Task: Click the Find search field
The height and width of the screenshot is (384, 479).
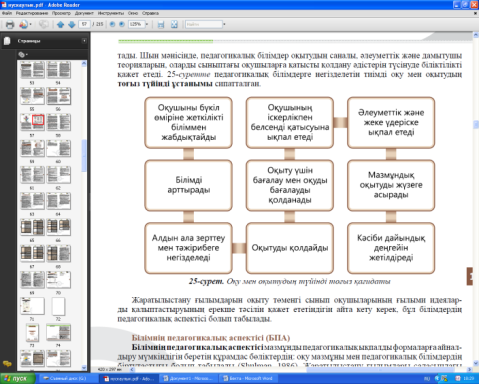Action: pyautogui.click(x=204, y=24)
